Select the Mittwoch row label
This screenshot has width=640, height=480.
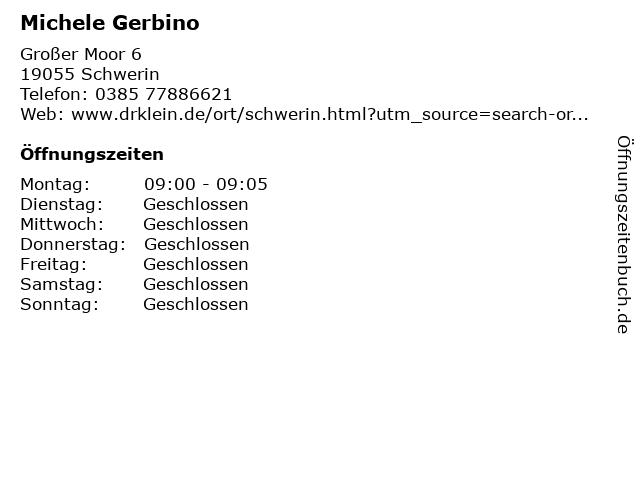coord(62,224)
